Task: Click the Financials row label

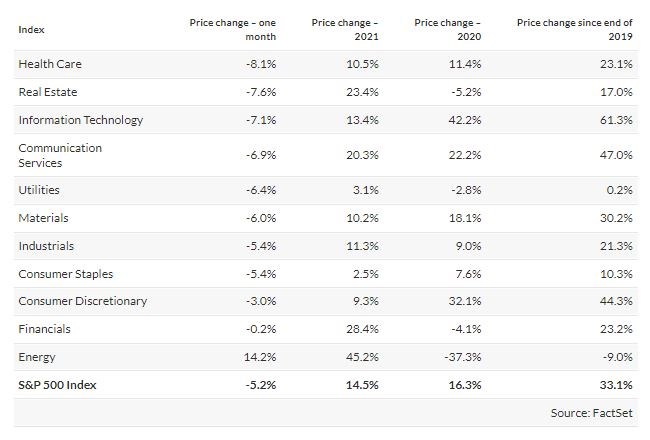Action: pyautogui.click(x=44, y=329)
